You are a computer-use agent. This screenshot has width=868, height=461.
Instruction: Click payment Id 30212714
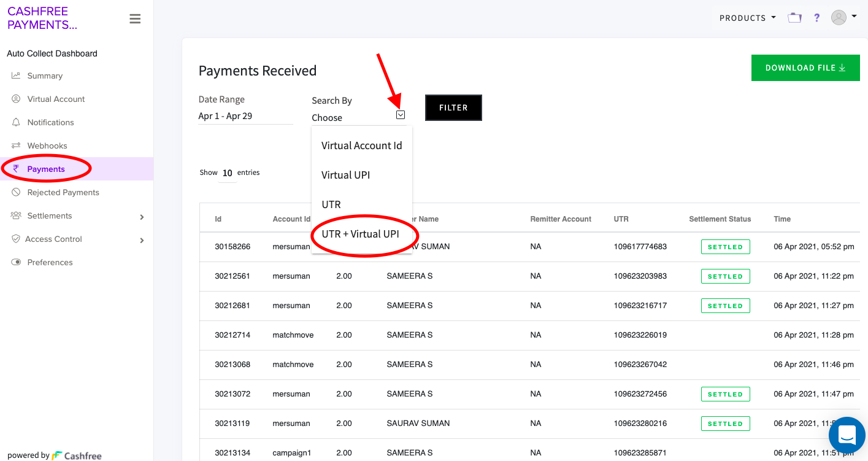tap(232, 335)
